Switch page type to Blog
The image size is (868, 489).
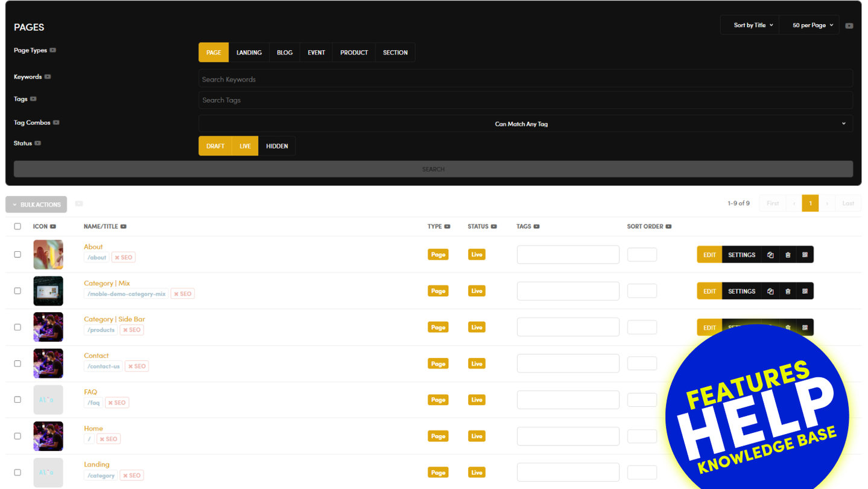point(285,53)
